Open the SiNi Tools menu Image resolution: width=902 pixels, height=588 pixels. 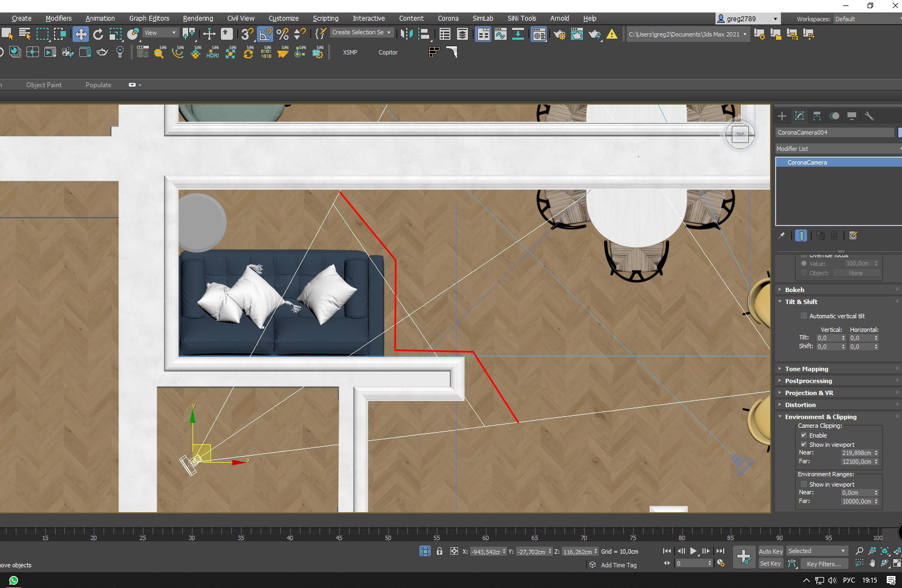click(x=521, y=18)
